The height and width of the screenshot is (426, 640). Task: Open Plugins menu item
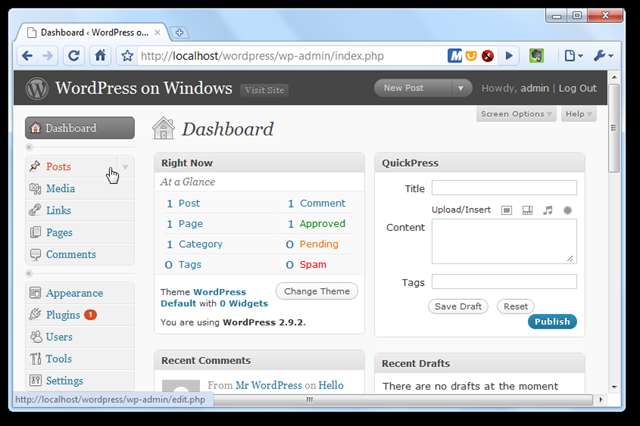[63, 315]
